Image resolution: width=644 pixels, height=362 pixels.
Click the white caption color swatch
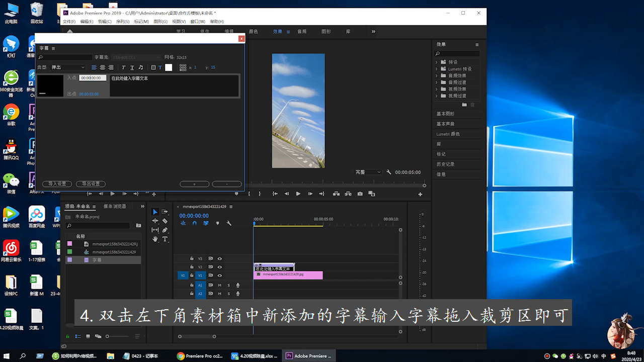[169, 67]
